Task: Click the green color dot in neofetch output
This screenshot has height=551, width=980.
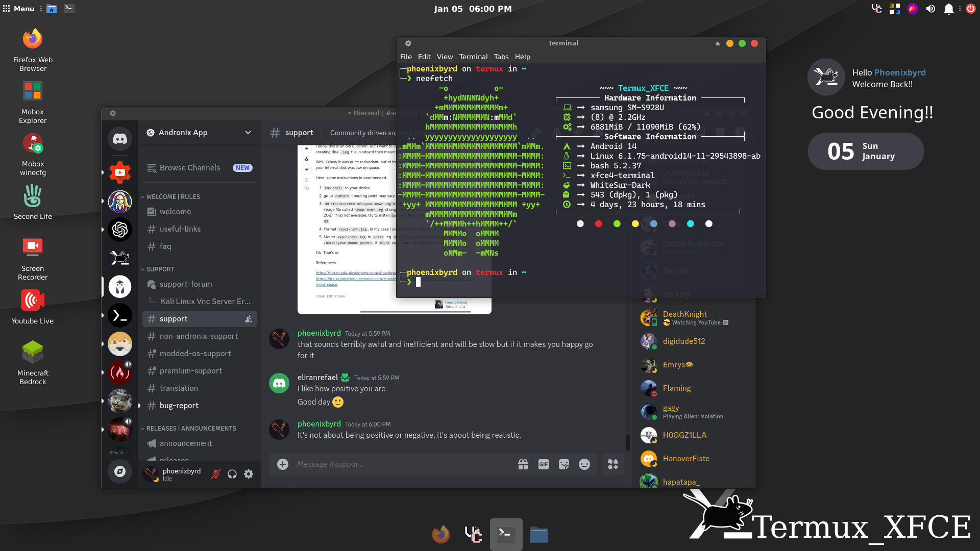Action: [617, 224]
